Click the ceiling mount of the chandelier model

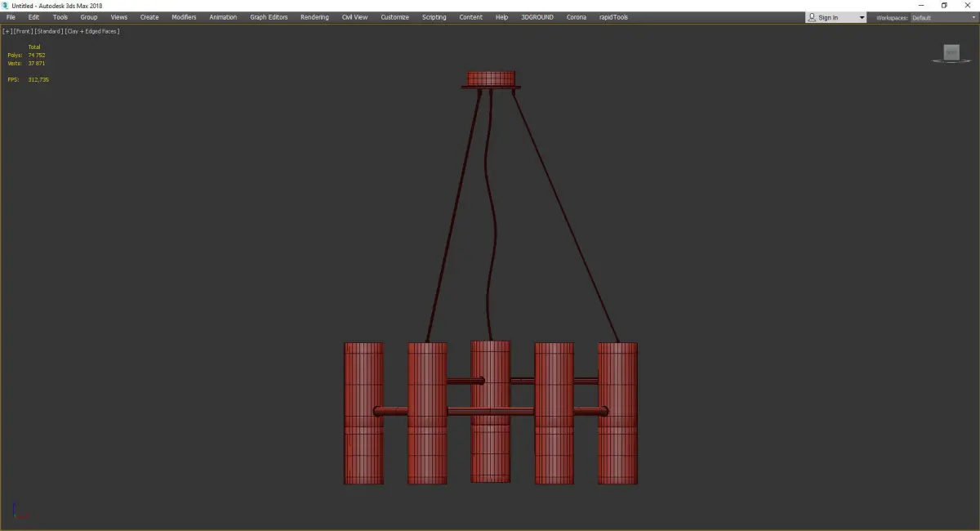[491, 79]
